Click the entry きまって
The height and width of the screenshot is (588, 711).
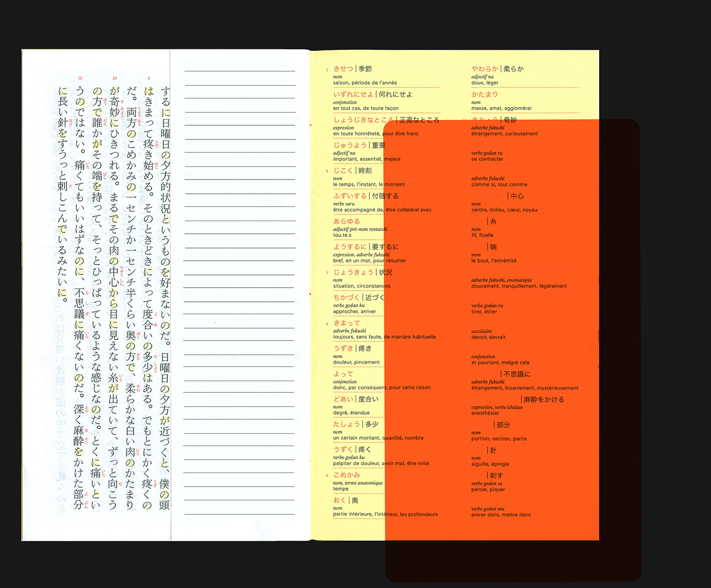pos(346,323)
